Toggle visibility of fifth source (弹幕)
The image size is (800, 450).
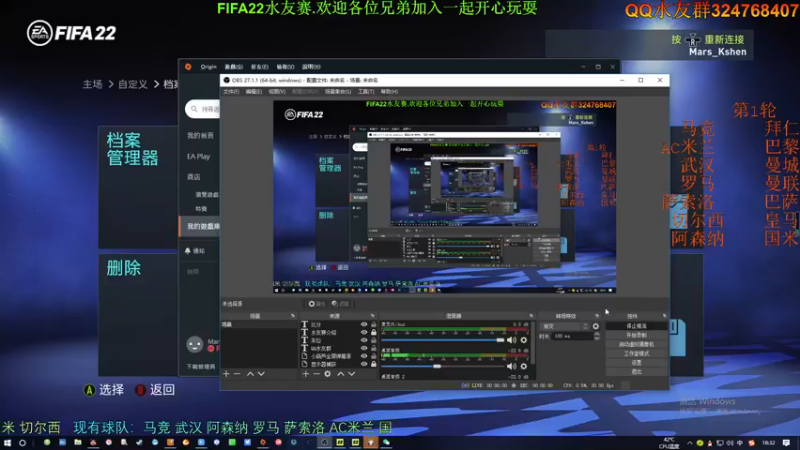point(364,356)
